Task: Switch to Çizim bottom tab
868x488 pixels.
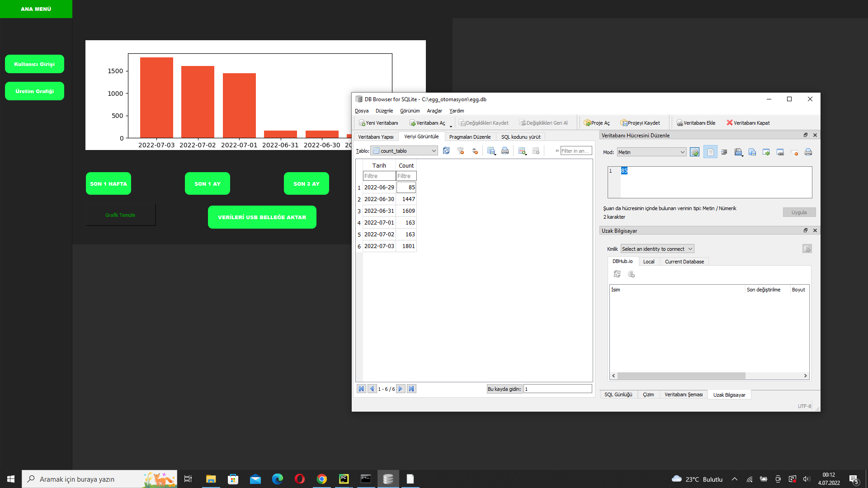Action: tap(648, 395)
